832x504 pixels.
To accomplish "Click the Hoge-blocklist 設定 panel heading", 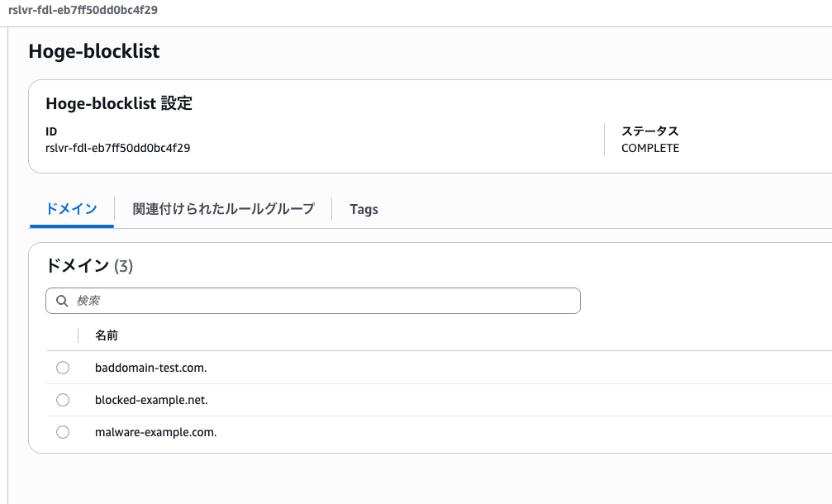I will [x=119, y=103].
